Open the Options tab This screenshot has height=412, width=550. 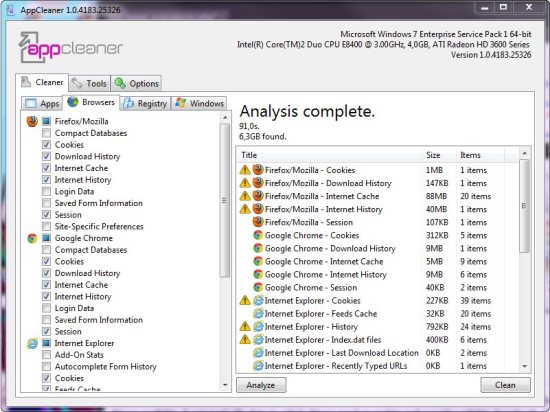click(x=136, y=83)
